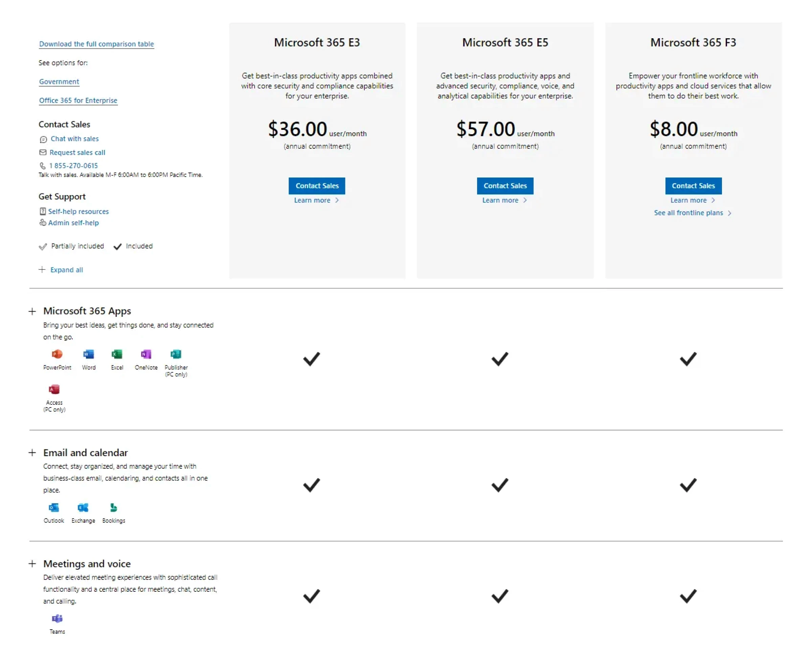
Task: Click the Bookings app icon
Action: (x=113, y=507)
